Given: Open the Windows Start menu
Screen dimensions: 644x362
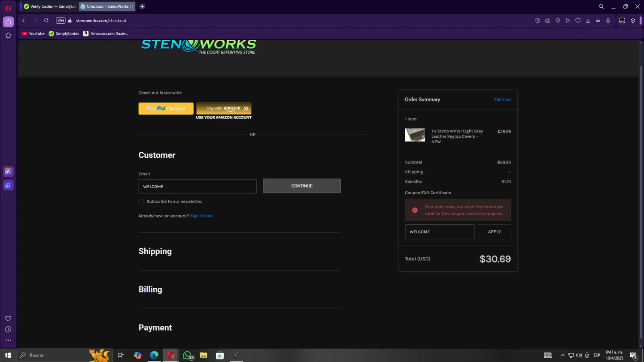Looking at the screenshot, I should (8, 355).
